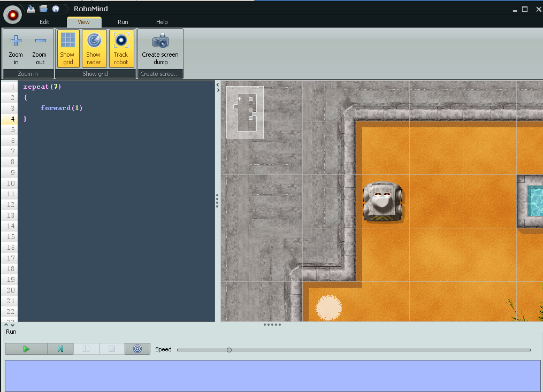The image size is (543, 392).
Task: Click the globe icon in title bar
Action: tap(56, 9)
